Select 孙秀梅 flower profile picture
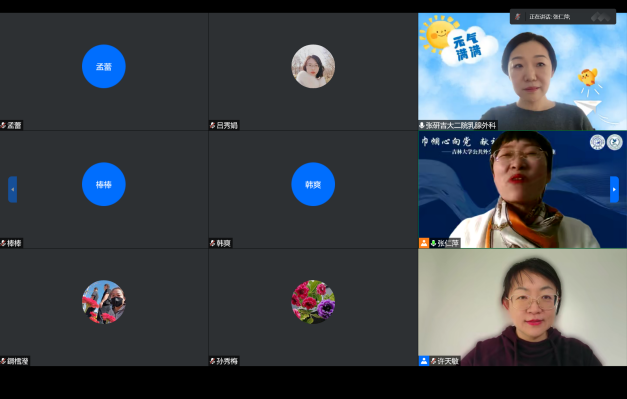 [x=313, y=302]
